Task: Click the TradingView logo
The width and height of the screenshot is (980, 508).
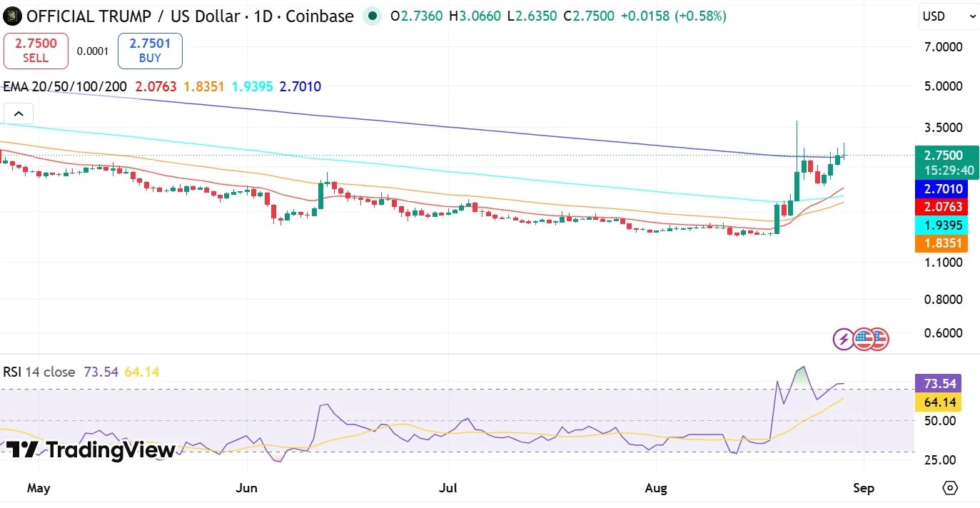Action: coord(91,449)
